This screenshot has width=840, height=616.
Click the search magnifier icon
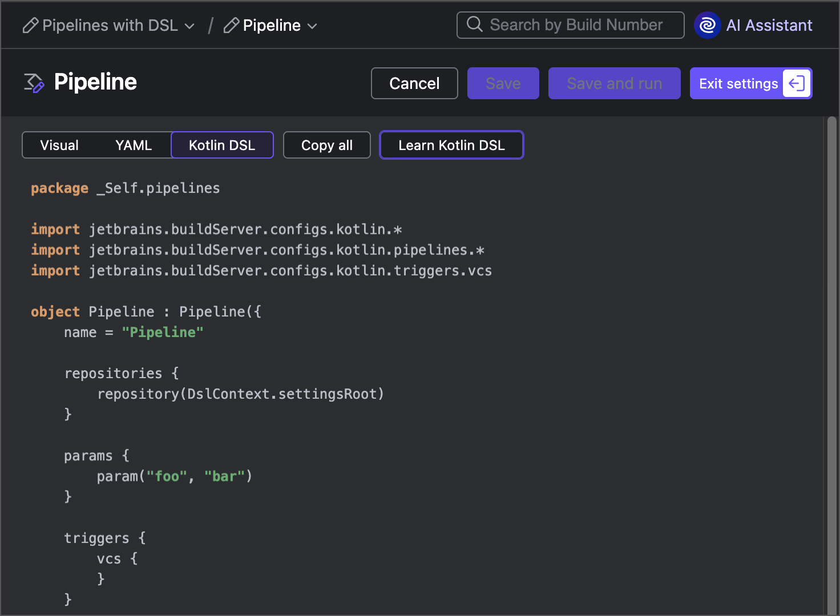[475, 25]
